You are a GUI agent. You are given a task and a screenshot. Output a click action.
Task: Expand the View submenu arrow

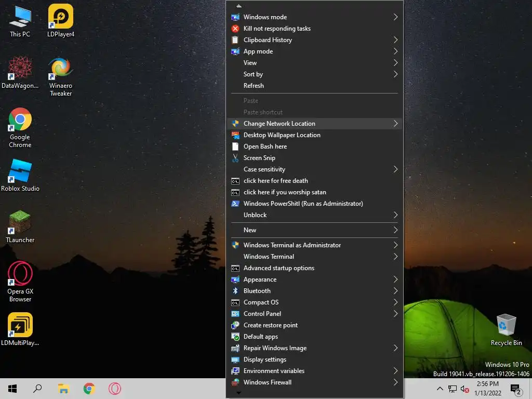[x=395, y=63]
